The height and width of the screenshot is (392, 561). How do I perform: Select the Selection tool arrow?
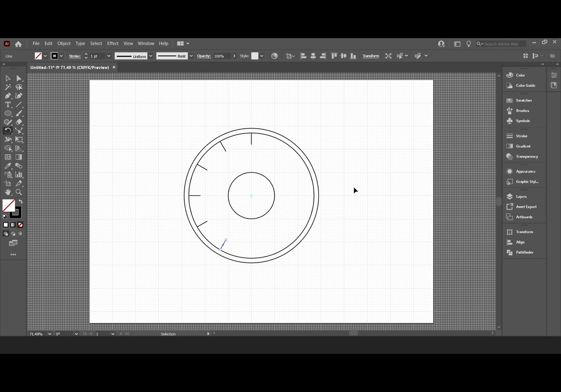[x=8, y=78]
